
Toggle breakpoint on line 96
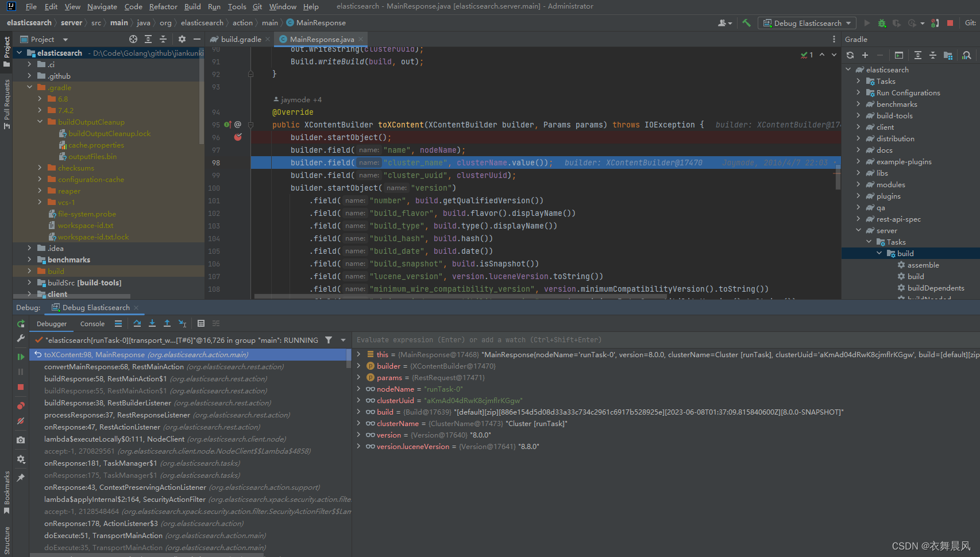coord(238,137)
